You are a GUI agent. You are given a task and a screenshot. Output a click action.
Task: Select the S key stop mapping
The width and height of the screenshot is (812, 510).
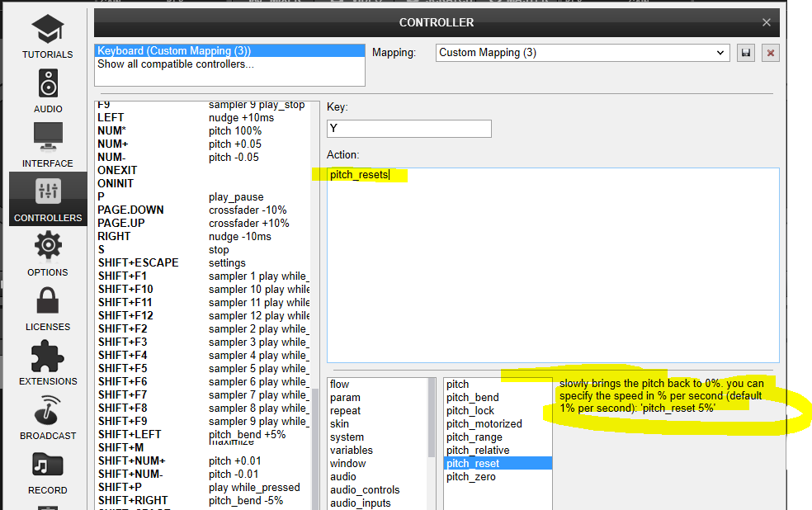204,249
